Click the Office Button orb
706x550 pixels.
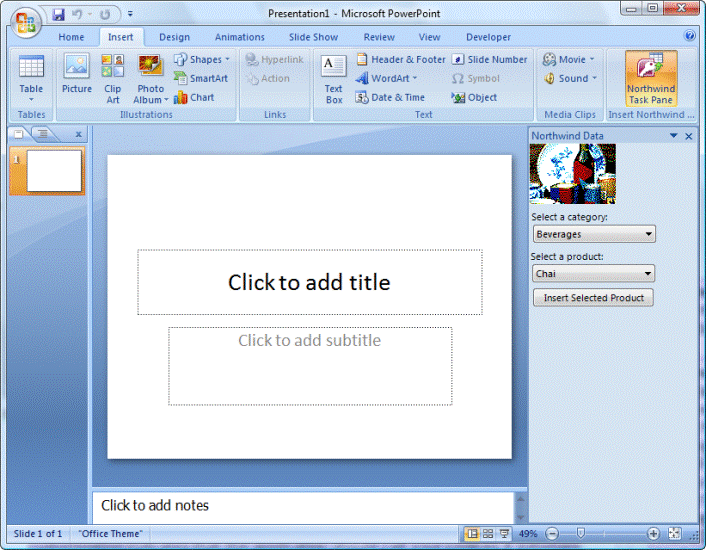click(26, 22)
